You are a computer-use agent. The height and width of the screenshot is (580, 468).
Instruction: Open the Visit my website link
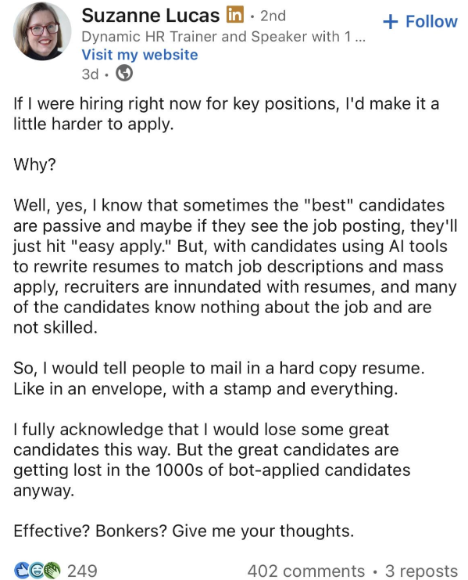(140, 55)
